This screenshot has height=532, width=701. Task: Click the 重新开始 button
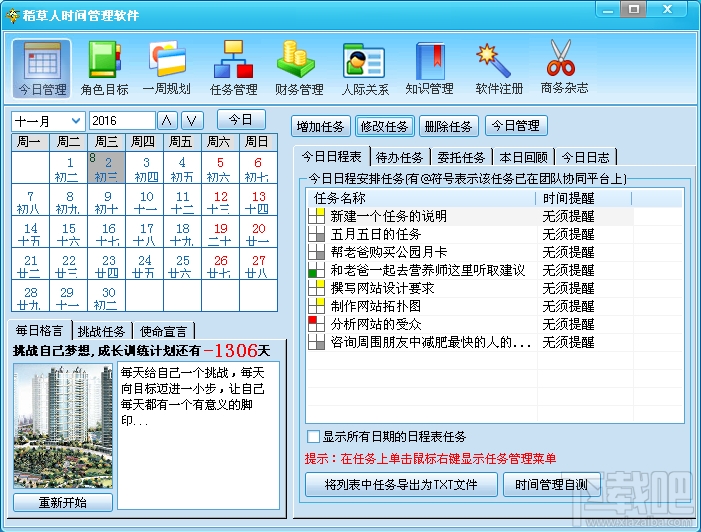pyautogui.click(x=63, y=502)
